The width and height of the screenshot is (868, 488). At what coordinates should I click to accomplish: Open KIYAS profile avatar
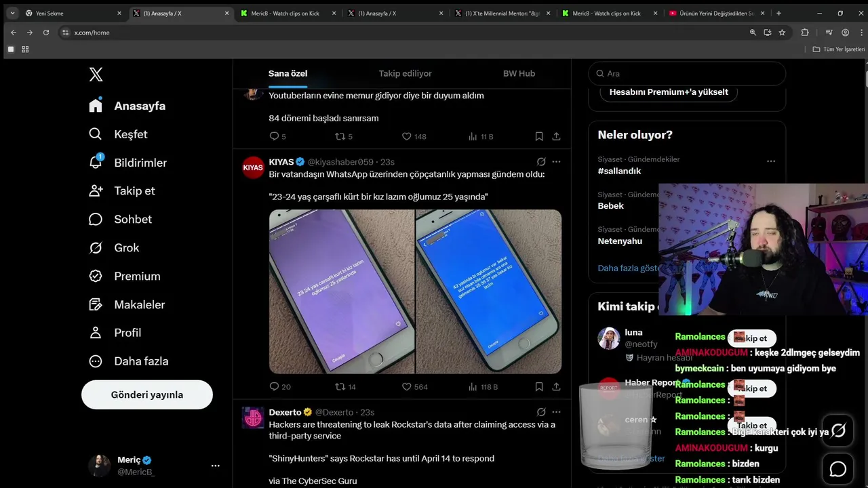[253, 167]
